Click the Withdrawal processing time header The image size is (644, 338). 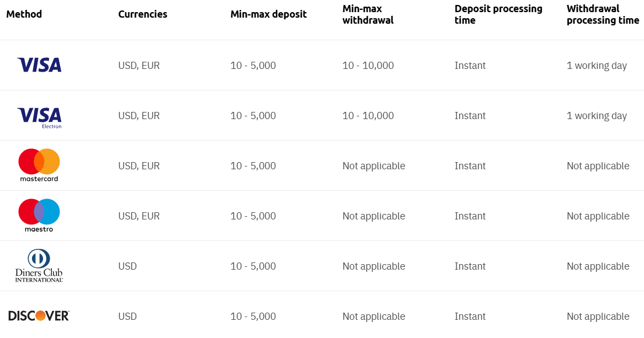tap(603, 14)
